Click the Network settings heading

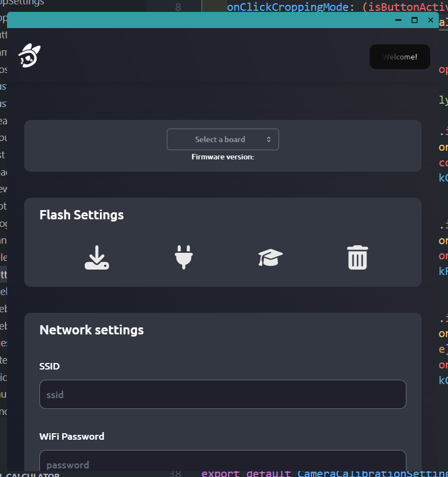click(91, 330)
